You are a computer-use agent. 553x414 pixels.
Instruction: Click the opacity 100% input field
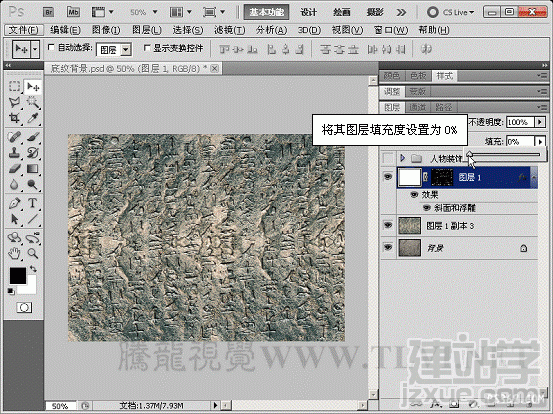click(521, 122)
